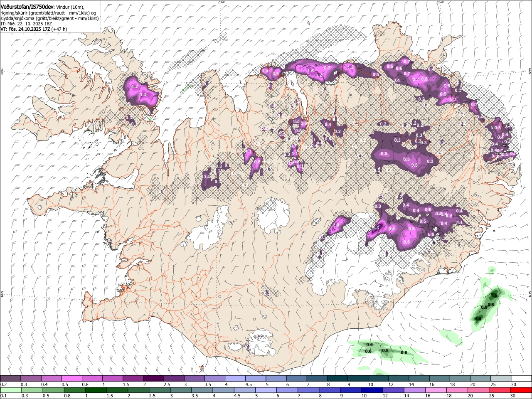Select the navy blue rain swatch at 10
This screenshot has width=532, height=399.
[372, 390]
